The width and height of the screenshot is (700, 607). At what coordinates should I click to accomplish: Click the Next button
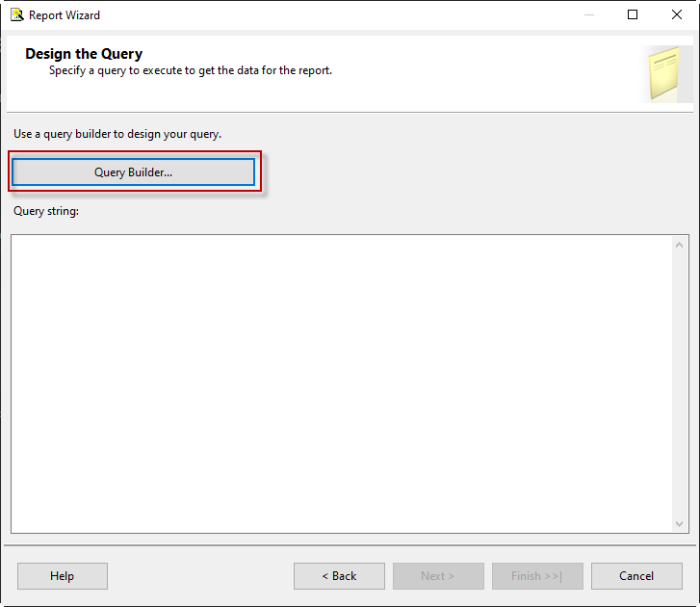coord(438,576)
